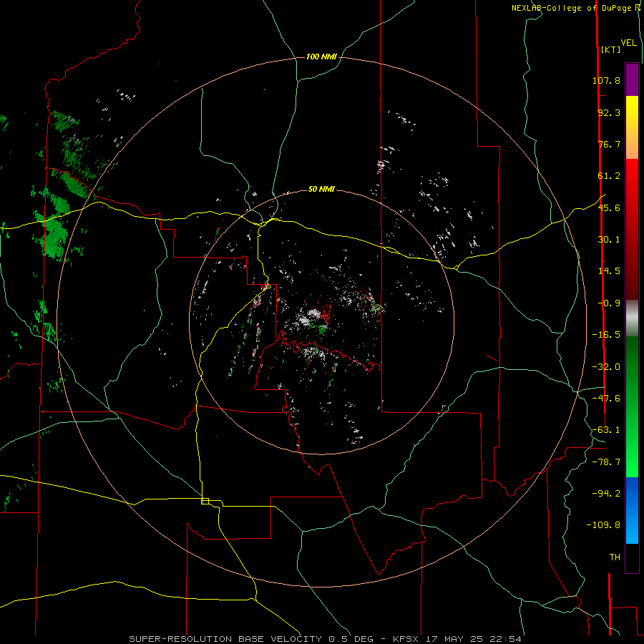Viewport: 644px width, 644px height.
Task: Click the KFSX 17 MAY 25 22:54 timestamp
Action: pos(457,639)
